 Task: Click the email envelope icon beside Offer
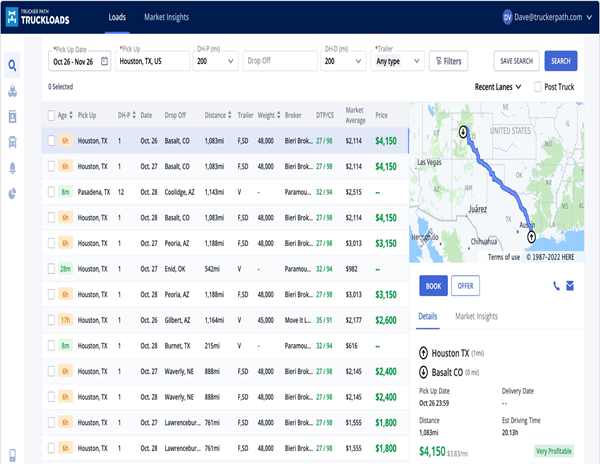pos(570,285)
